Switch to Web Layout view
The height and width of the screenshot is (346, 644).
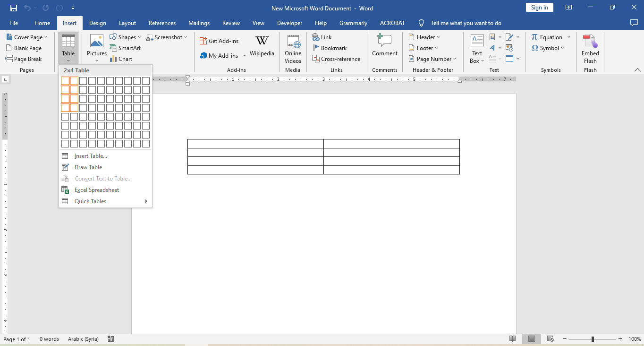tap(550, 339)
